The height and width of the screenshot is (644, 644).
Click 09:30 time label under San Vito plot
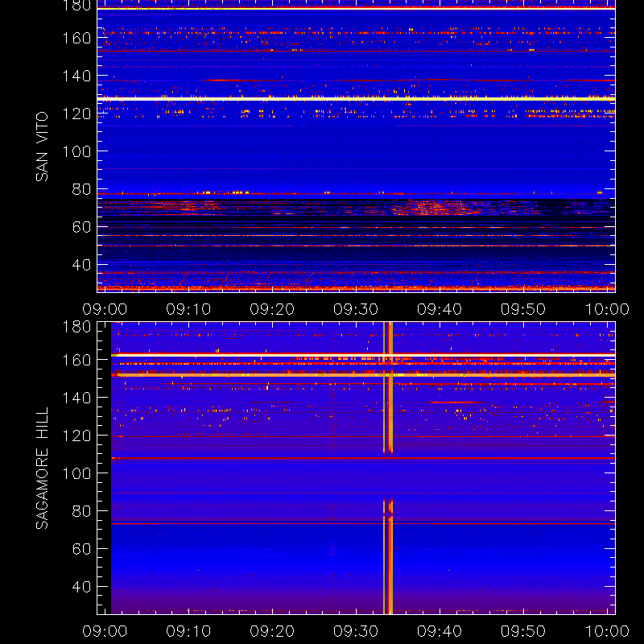pos(356,309)
